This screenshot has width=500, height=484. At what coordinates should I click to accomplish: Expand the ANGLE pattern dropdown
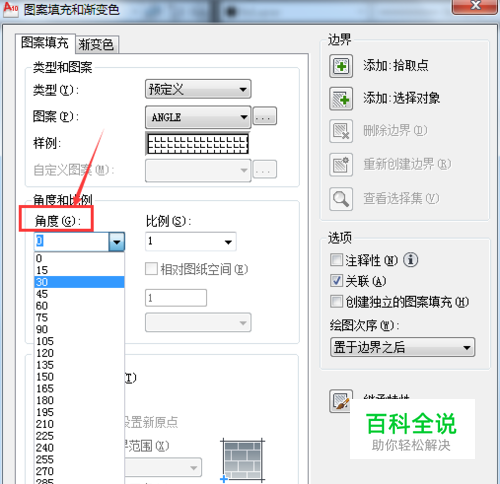click(198, 117)
